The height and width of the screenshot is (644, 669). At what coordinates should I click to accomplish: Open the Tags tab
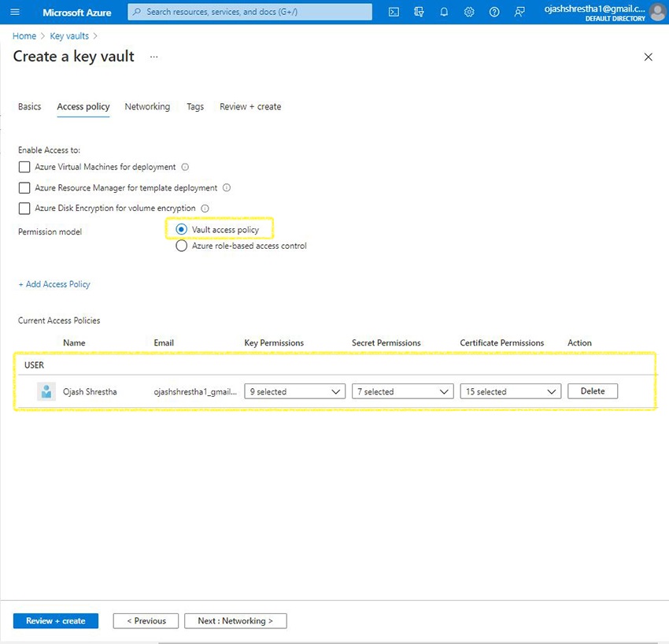[x=195, y=107]
